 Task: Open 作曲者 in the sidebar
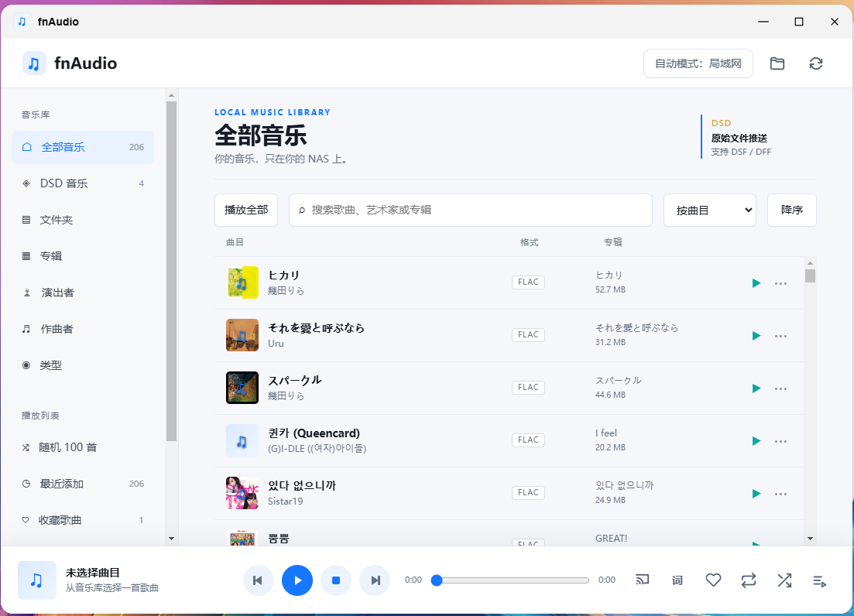pyautogui.click(x=83, y=329)
